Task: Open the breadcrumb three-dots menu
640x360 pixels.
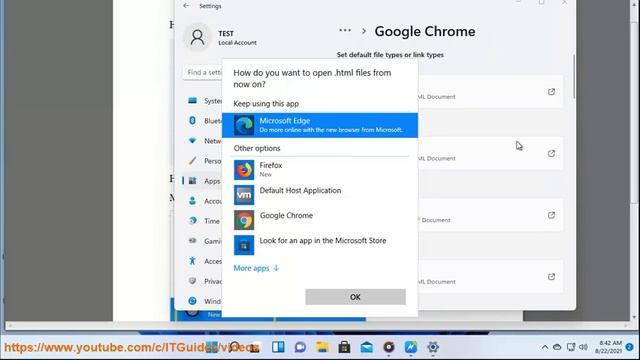Action: point(345,31)
